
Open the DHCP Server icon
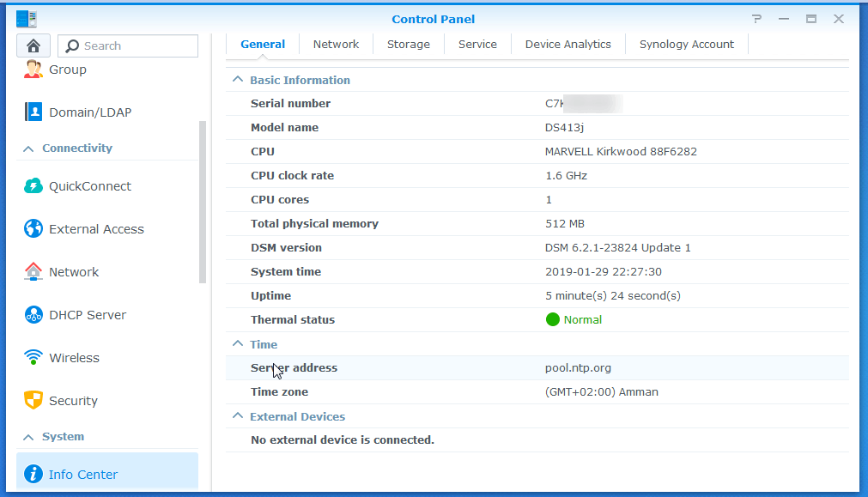coord(33,315)
